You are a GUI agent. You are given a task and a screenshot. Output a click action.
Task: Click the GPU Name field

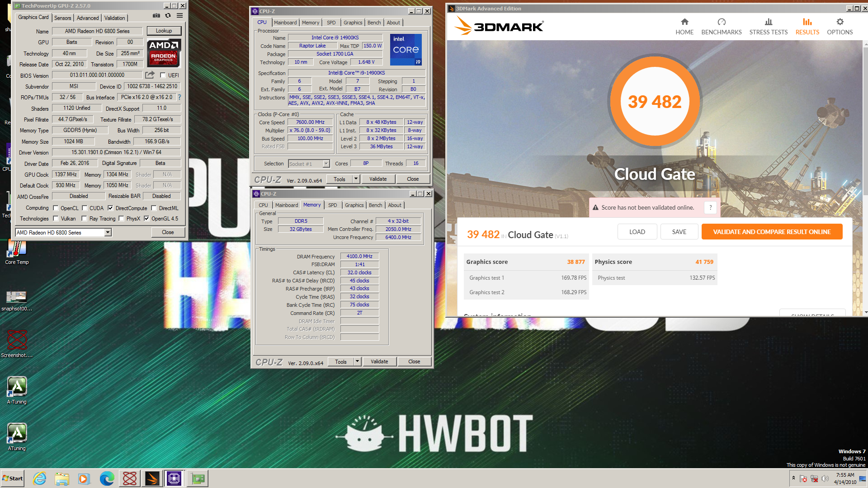coord(97,31)
